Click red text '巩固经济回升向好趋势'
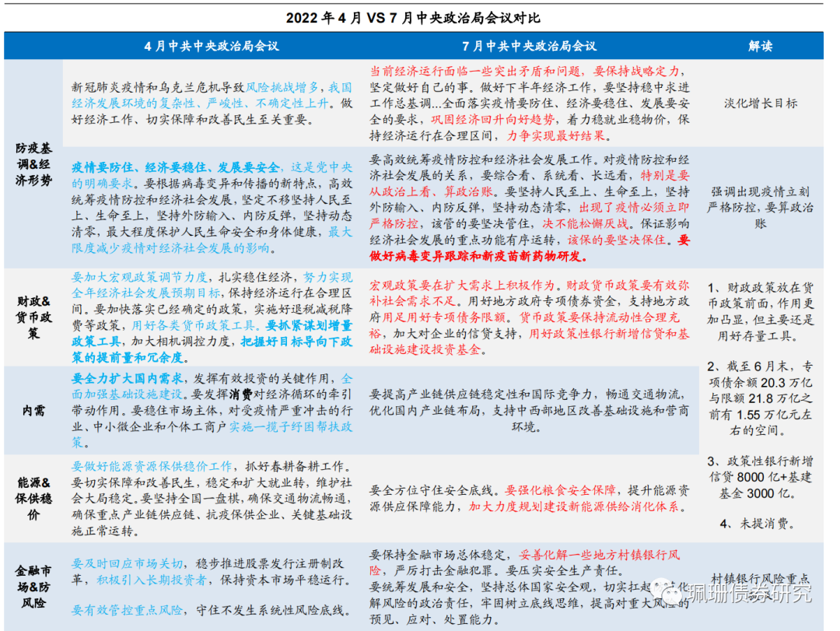The image size is (840, 631). click(x=493, y=120)
